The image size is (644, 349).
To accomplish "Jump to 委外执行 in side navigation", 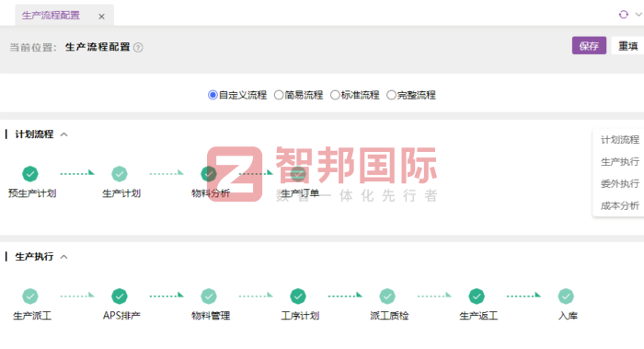I will click(x=620, y=184).
